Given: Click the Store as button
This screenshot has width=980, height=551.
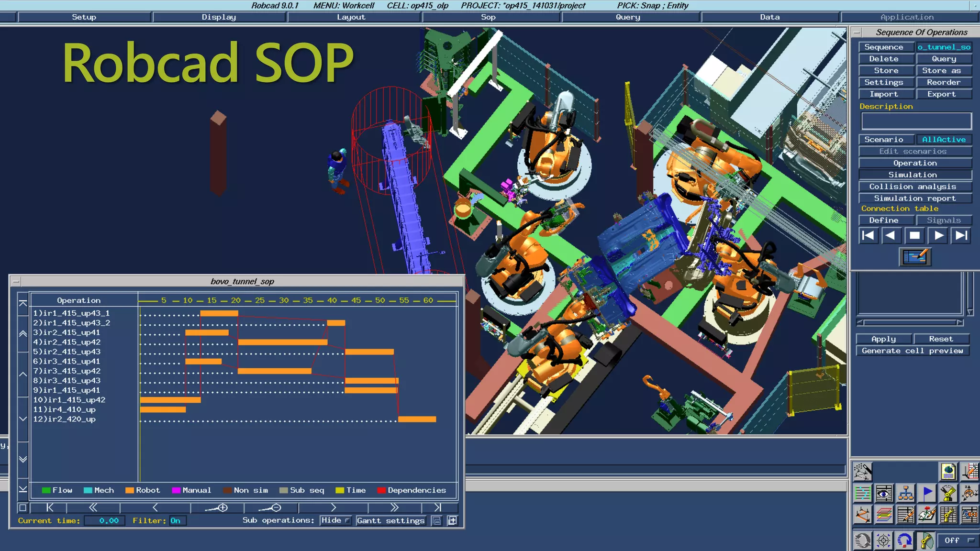Looking at the screenshot, I should point(944,70).
